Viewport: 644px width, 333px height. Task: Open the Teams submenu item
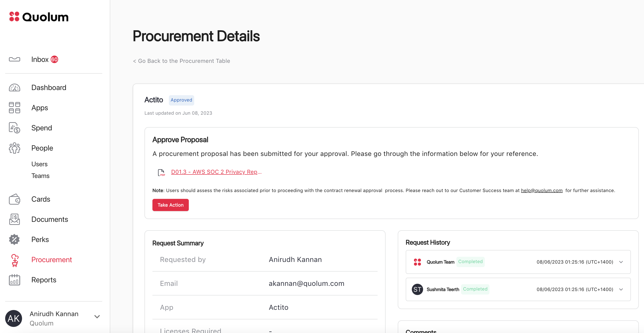tap(41, 176)
